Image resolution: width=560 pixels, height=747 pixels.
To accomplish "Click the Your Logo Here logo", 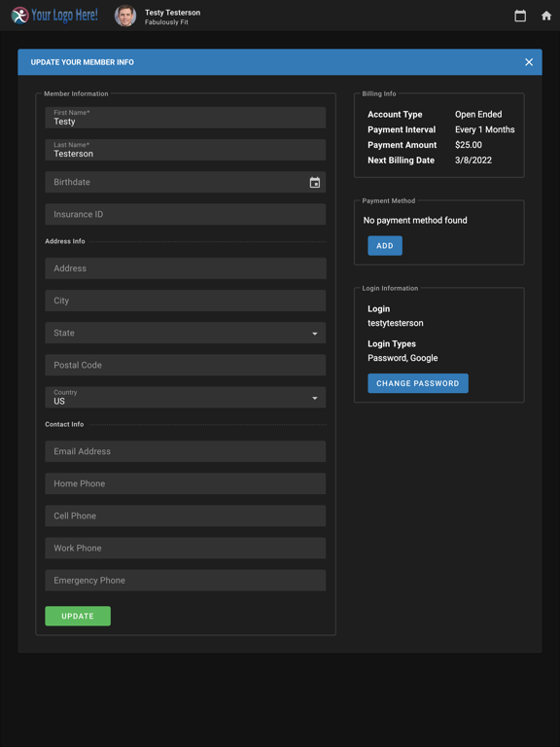I will 54,16.
